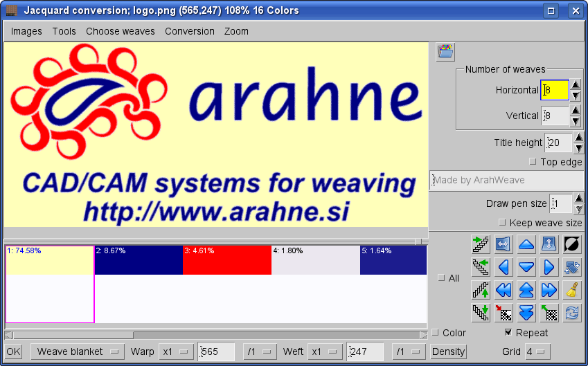Jump up with double up arrow
The height and width of the screenshot is (366, 588).
click(526, 290)
